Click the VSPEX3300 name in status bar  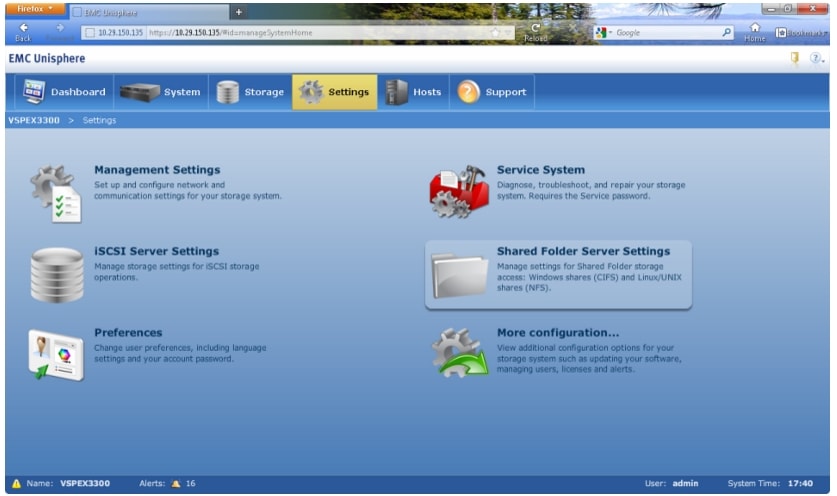coord(85,484)
